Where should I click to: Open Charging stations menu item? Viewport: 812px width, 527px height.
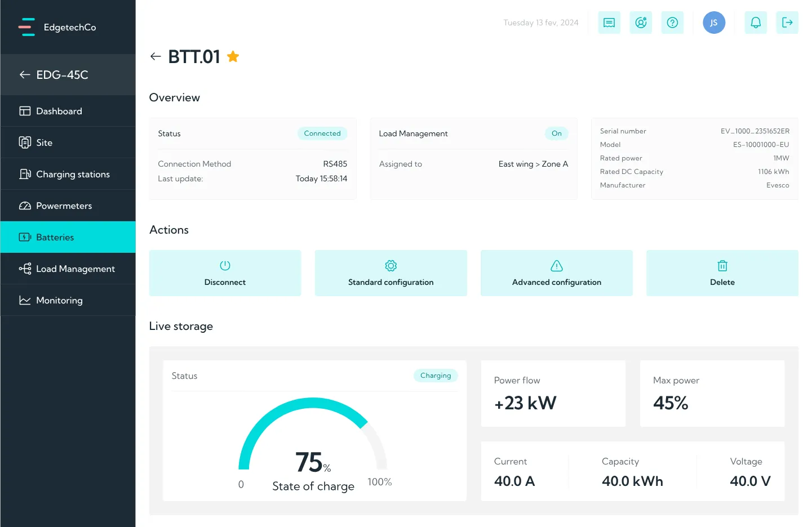[68, 174]
